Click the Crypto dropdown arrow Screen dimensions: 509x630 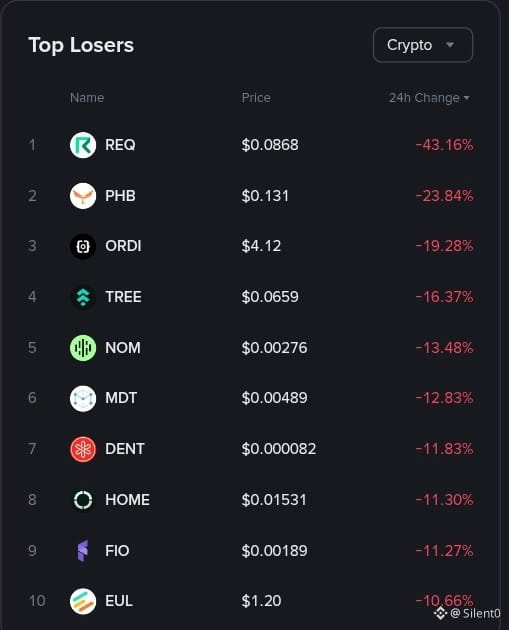(x=450, y=45)
